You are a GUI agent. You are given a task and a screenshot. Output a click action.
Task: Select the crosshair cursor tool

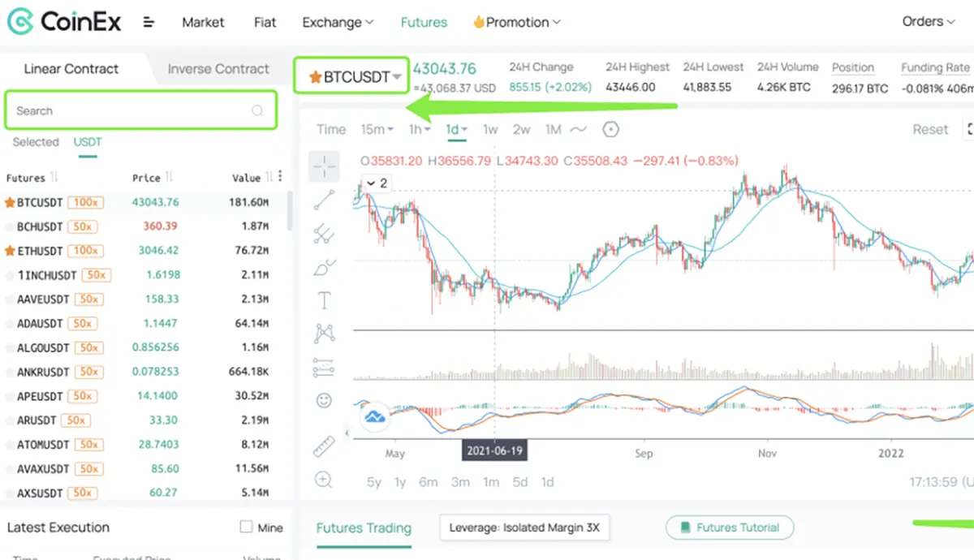pos(325,166)
